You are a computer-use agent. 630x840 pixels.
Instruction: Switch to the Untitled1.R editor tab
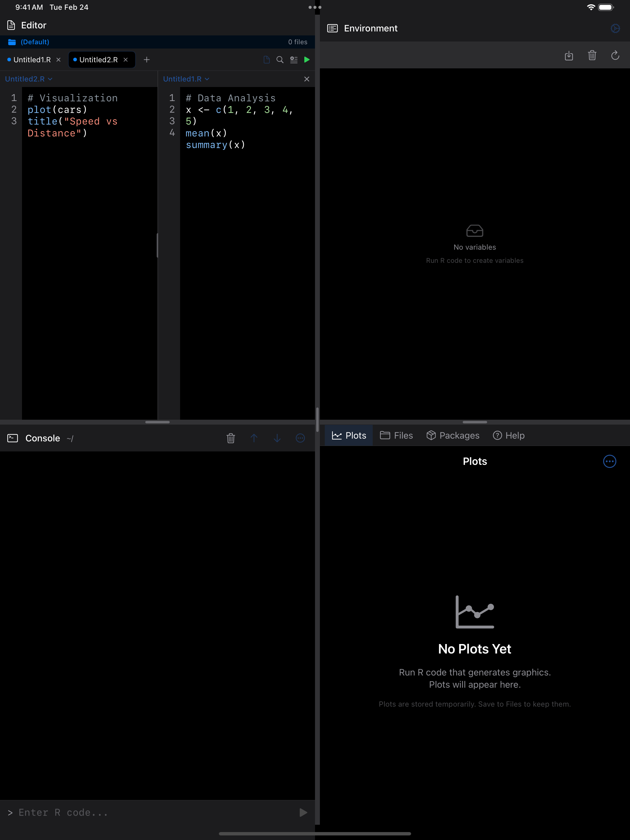32,60
